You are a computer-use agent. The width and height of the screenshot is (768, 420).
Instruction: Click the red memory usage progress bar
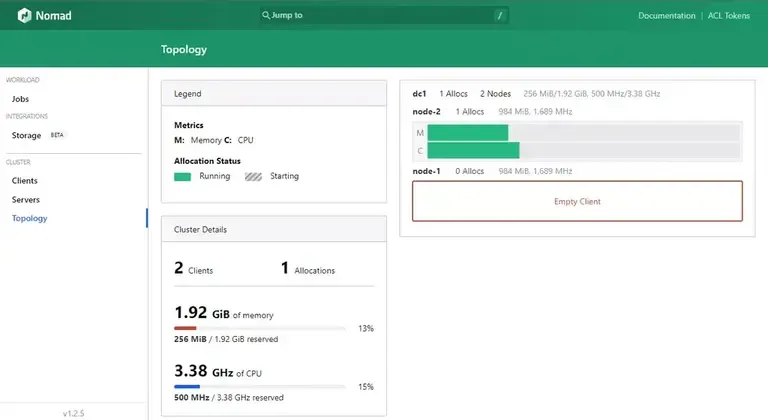186,328
